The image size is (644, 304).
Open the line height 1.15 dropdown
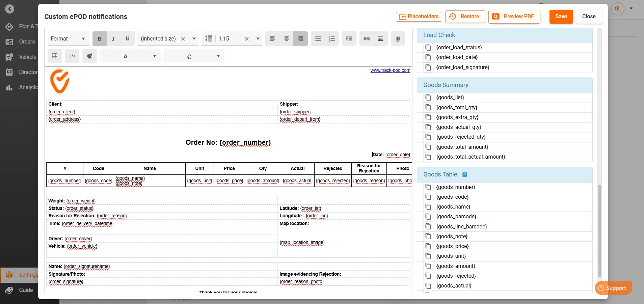click(258, 39)
